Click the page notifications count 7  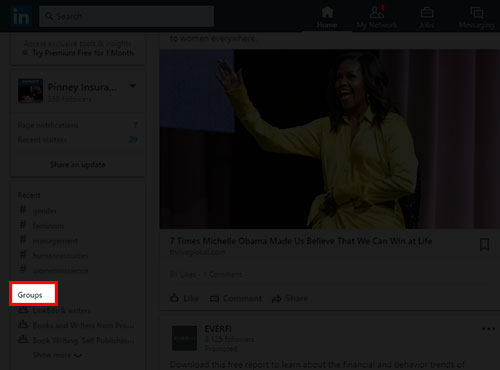[x=135, y=125]
